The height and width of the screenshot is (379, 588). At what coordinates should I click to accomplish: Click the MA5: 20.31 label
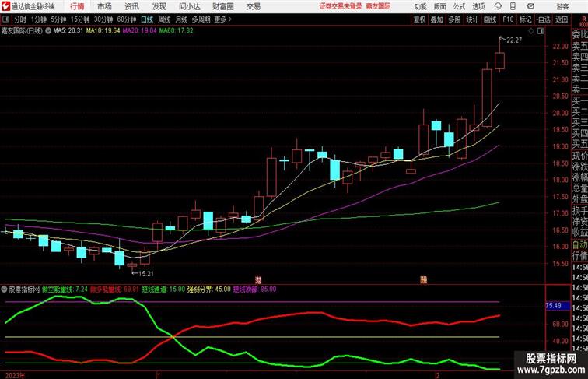pos(68,31)
